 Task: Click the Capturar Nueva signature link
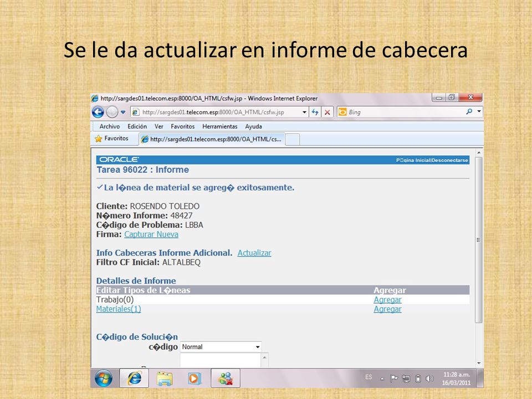[x=151, y=234]
